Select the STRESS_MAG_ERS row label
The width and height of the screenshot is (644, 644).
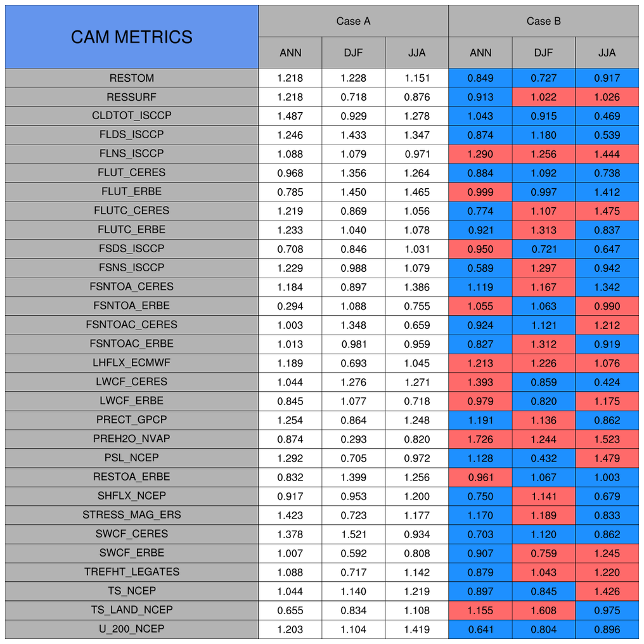click(x=132, y=515)
